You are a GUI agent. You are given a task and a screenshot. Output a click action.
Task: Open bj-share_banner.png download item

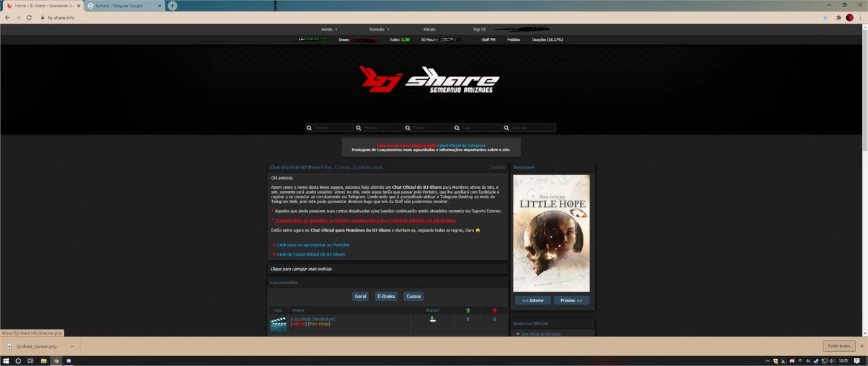tap(36, 346)
